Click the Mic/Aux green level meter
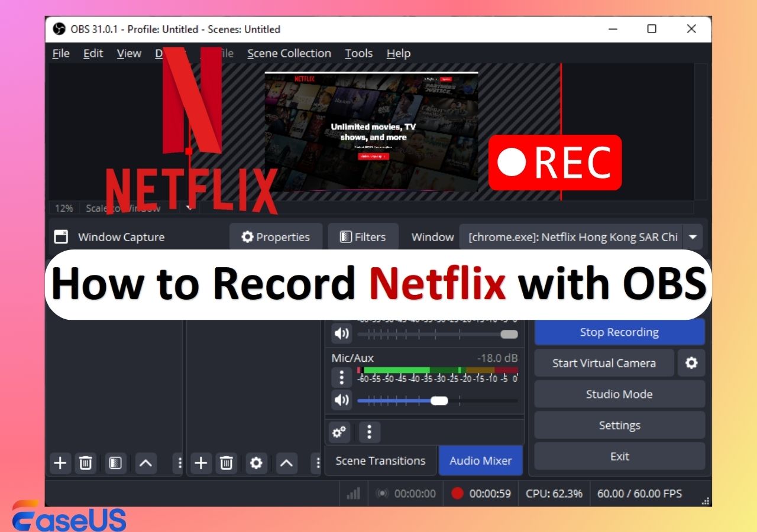This screenshot has width=757, height=532. [438, 370]
